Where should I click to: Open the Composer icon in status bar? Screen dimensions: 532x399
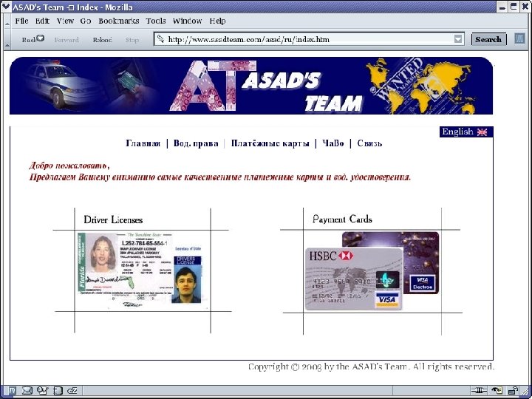[x=43, y=391]
